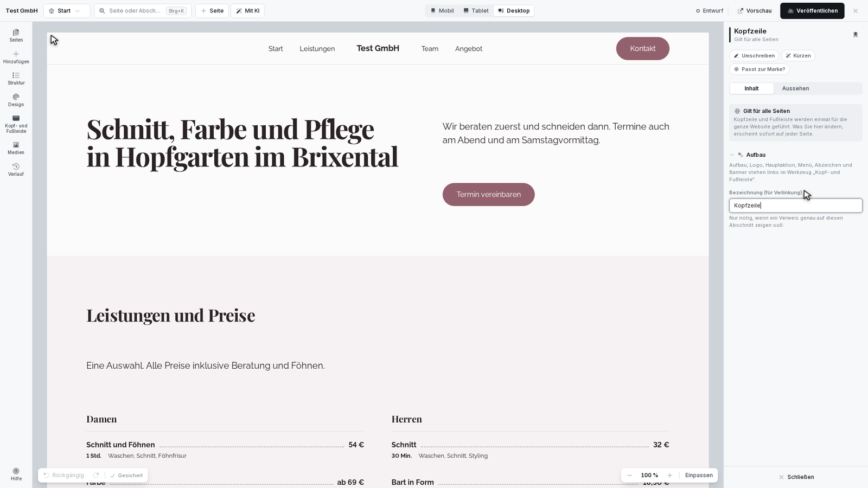
Task: Open the Verlauf history panel
Action: (x=16, y=170)
